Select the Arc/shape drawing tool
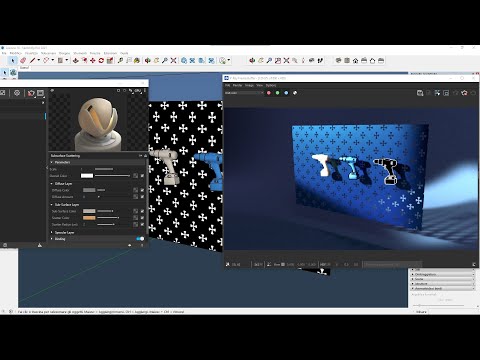480x360 pixels. click(46, 61)
